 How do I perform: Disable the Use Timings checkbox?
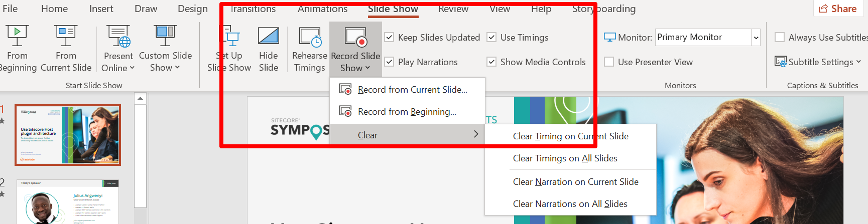492,37
